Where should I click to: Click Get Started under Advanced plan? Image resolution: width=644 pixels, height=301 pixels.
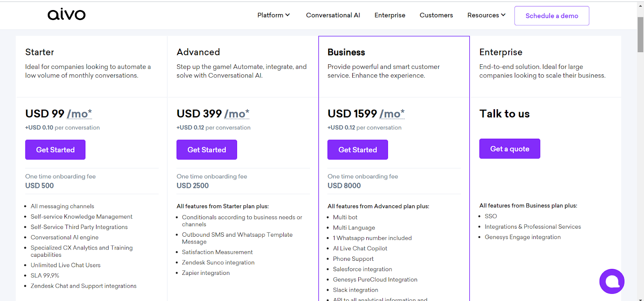[x=206, y=149]
